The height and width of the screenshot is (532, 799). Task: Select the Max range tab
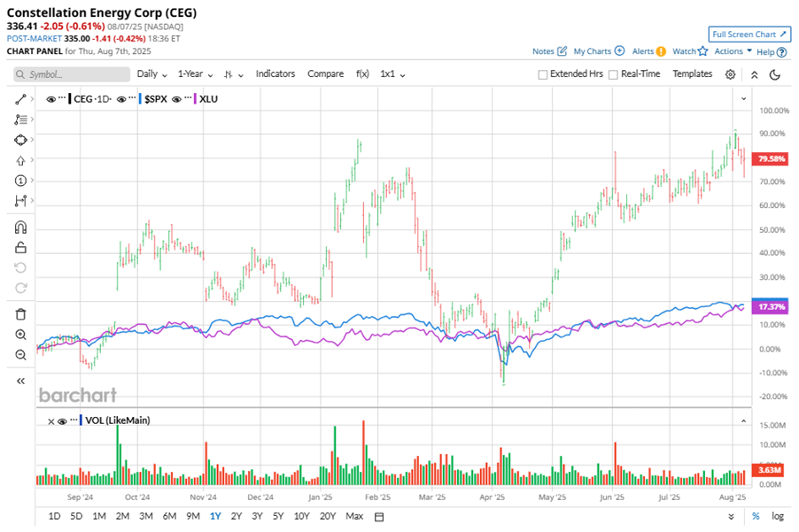click(354, 516)
